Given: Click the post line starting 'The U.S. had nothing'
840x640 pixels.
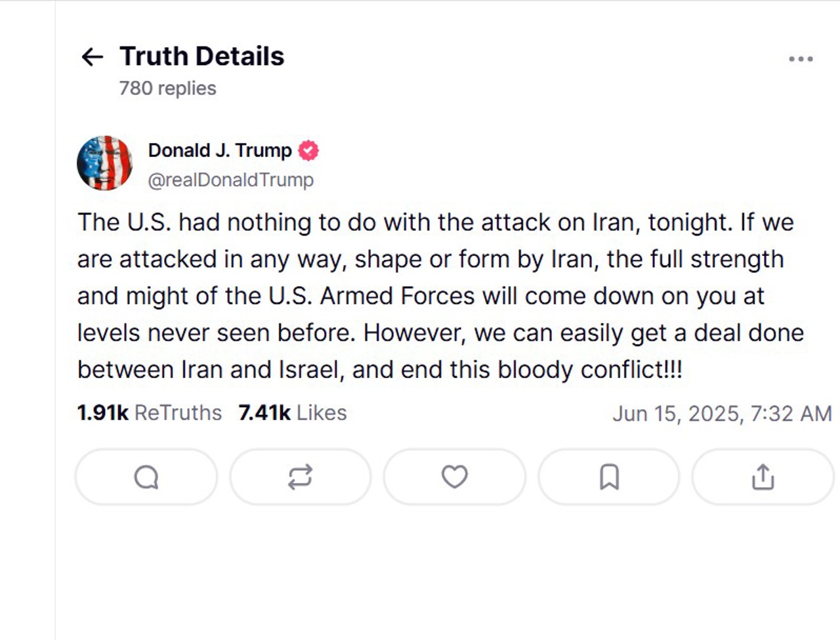Looking at the screenshot, I should point(435,223).
